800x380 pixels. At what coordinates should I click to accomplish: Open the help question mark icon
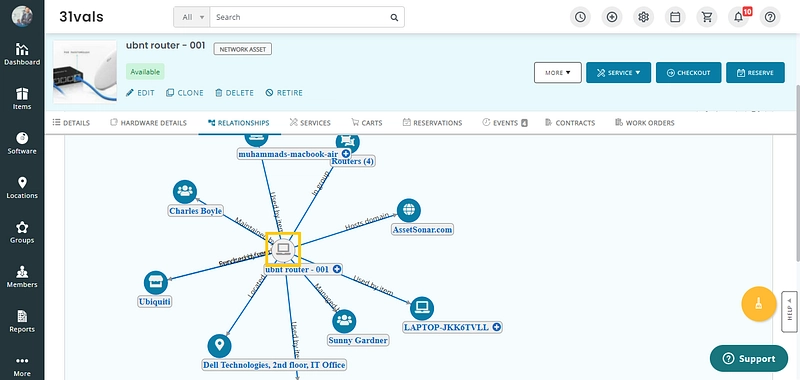(x=770, y=17)
